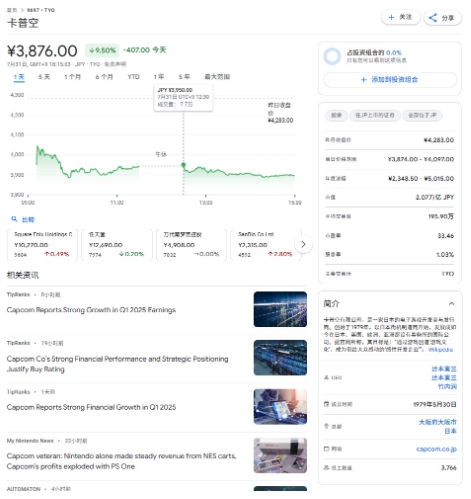Screen dimensions: 471x499
Task: Open the Square Enix Holdings comparison card
Action: click(42, 245)
